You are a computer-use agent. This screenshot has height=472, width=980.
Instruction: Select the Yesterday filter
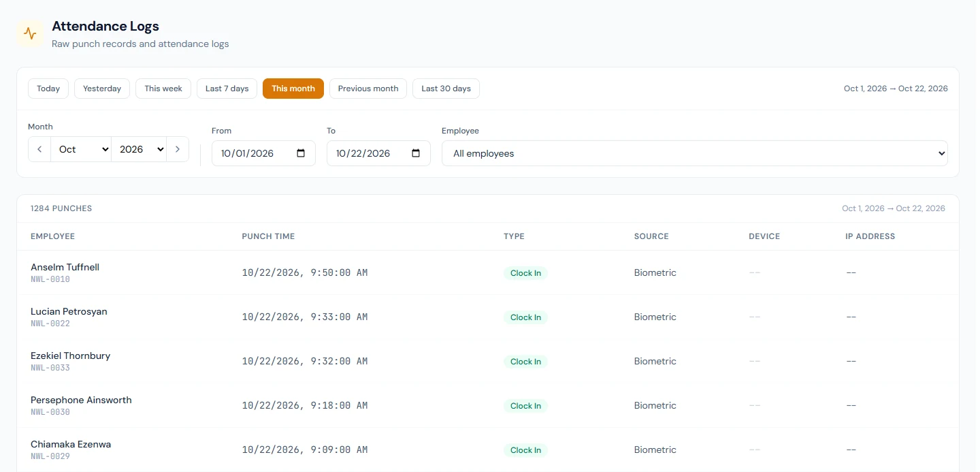coord(102,89)
